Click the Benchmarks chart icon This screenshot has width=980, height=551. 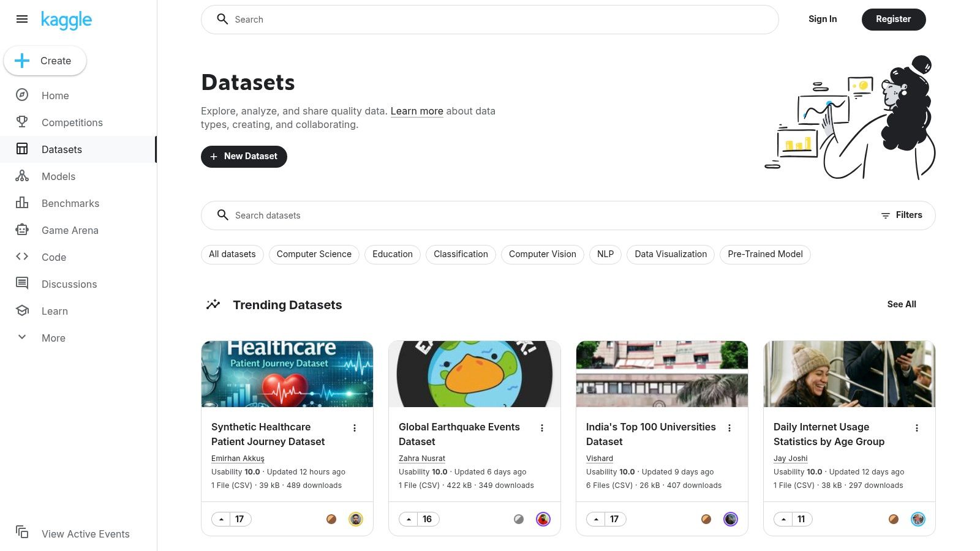[x=22, y=203]
